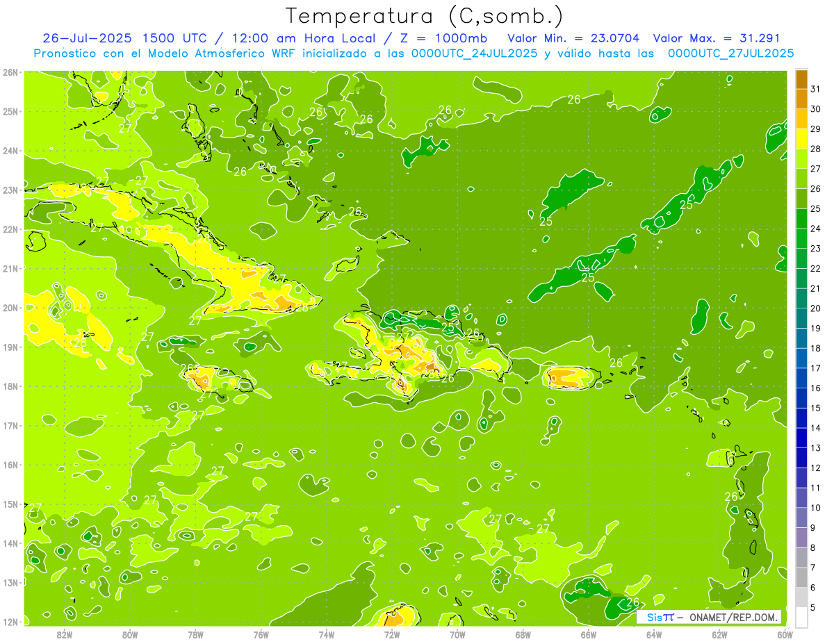Pick the dark green swatch between 24 and 25

coord(801,218)
